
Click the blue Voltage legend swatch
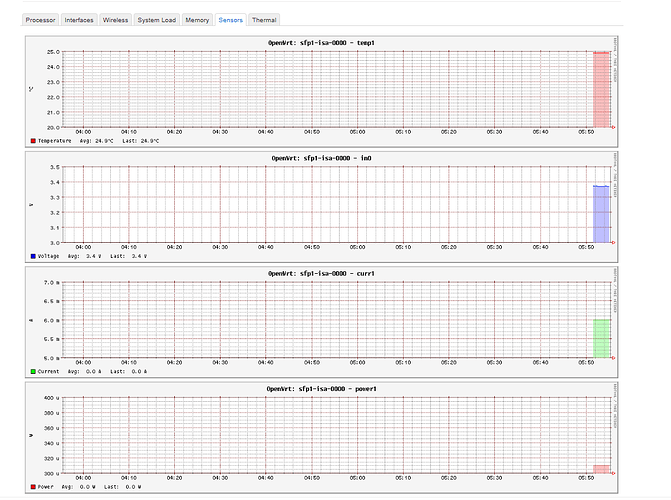pos(34,256)
